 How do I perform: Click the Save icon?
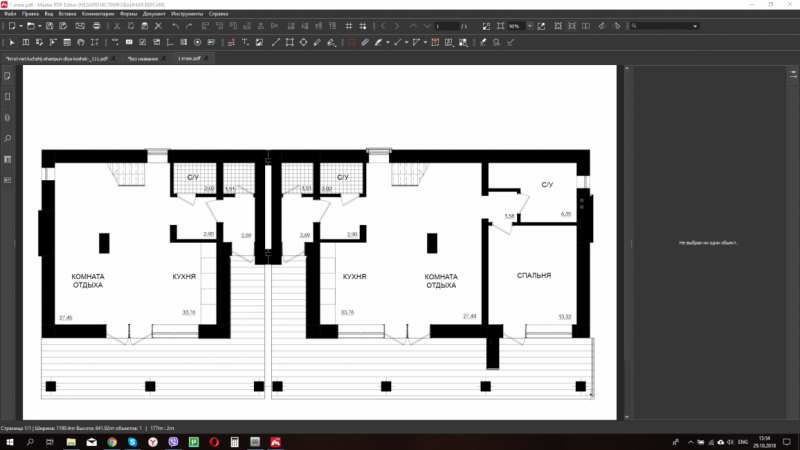(49, 26)
